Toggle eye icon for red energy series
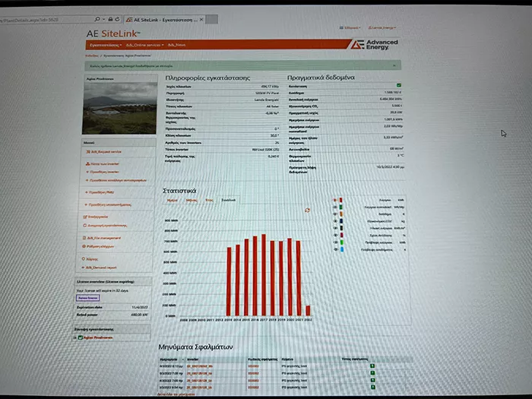Viewport: 532px width, 399px height. (334, 201)
